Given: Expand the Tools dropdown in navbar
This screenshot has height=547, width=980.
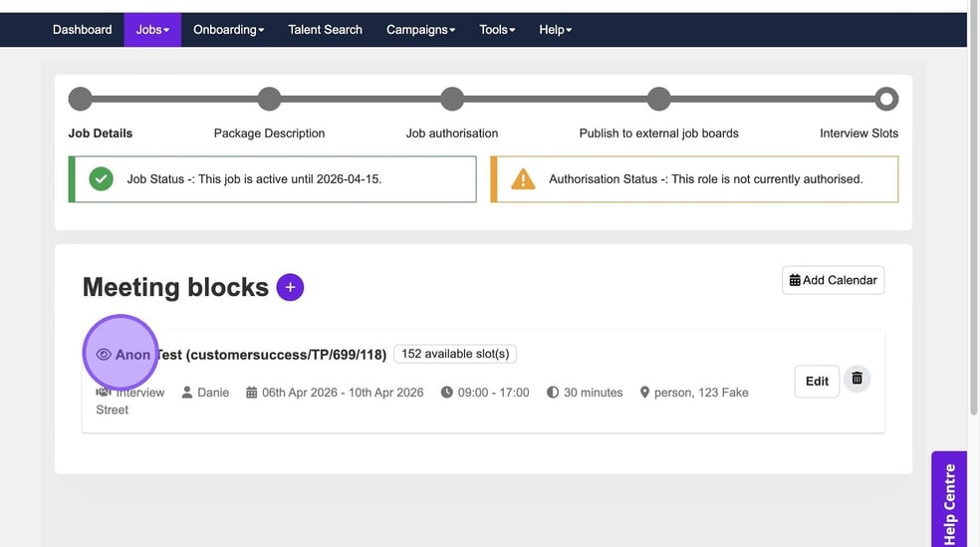Looking at the screenshot, I should click(497, 30).
